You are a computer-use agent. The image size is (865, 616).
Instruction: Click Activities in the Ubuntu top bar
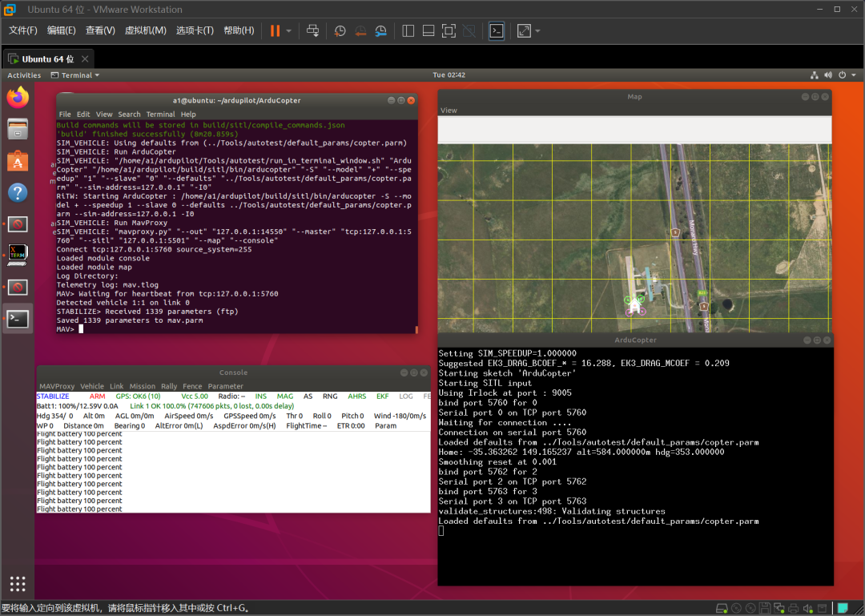(24, 75)
